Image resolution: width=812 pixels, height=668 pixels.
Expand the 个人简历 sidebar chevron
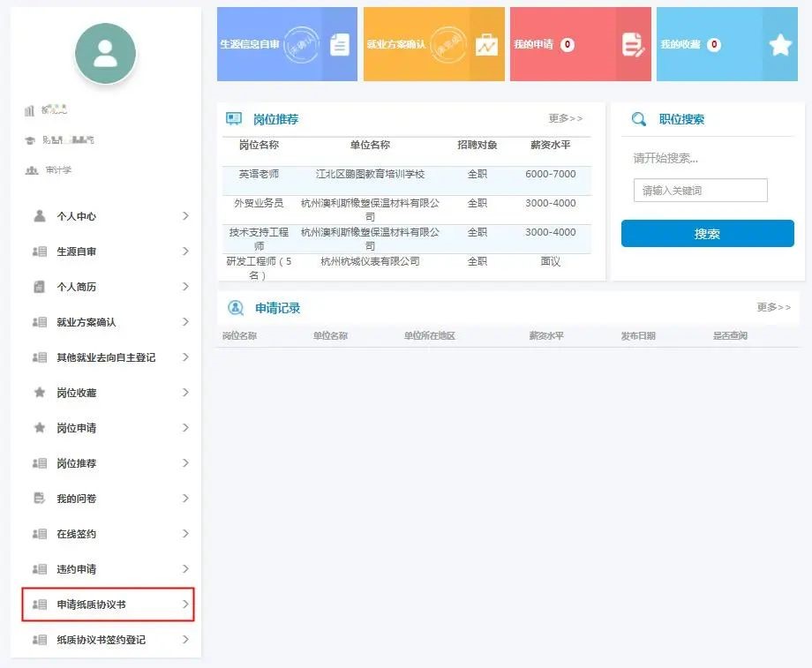185,287
